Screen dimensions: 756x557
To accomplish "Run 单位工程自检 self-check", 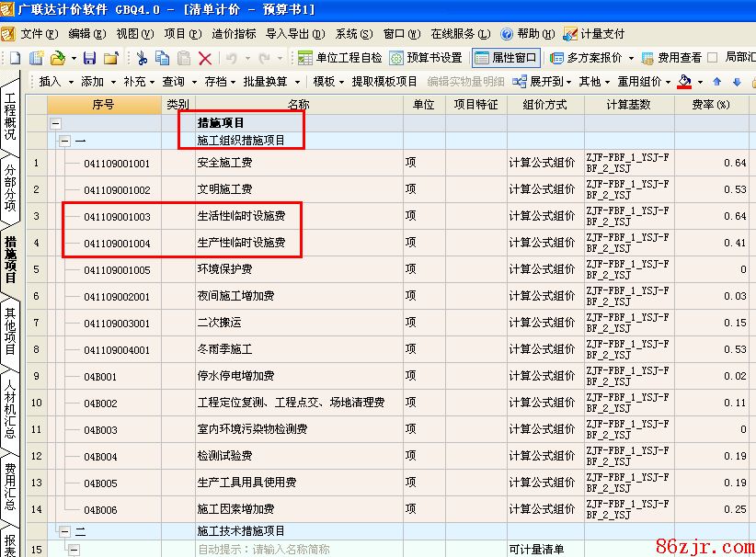I will (339, 58).
